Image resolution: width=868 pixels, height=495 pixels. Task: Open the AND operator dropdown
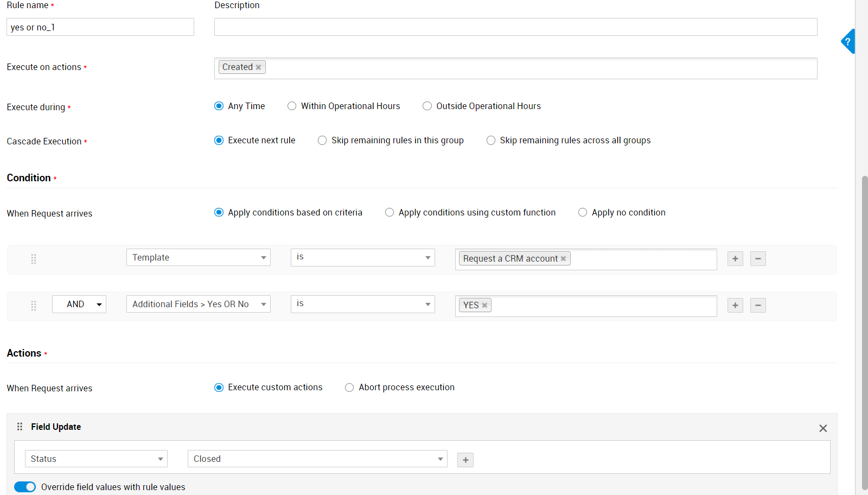coord(79,304)
